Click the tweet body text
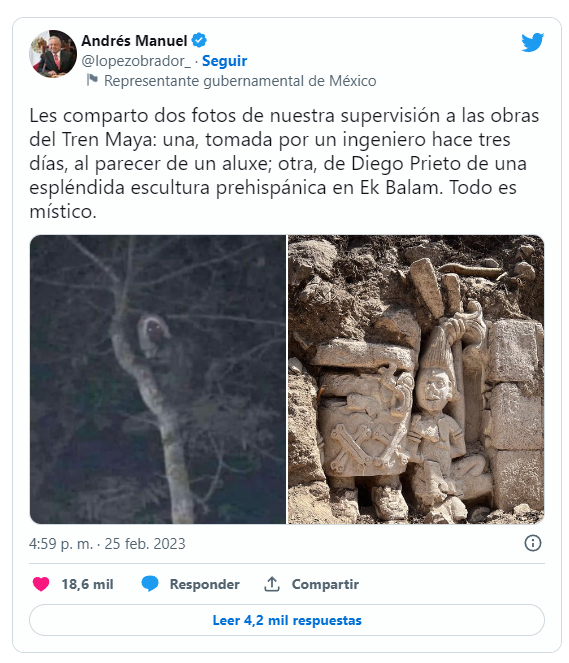569x663 pixels. click(x=284, y=163)
